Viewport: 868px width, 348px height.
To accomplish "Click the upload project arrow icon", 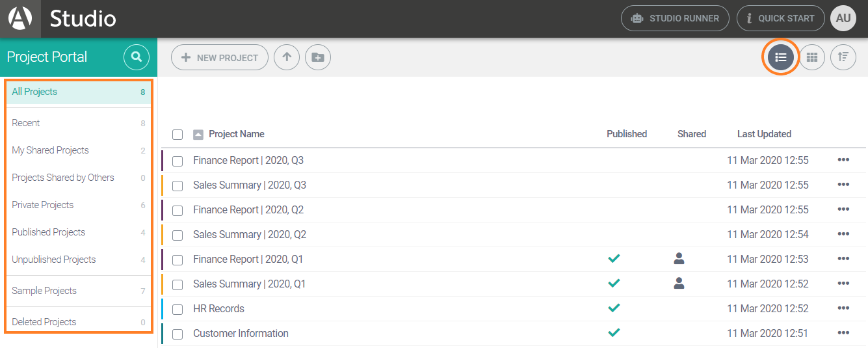I will coord(287,57).
